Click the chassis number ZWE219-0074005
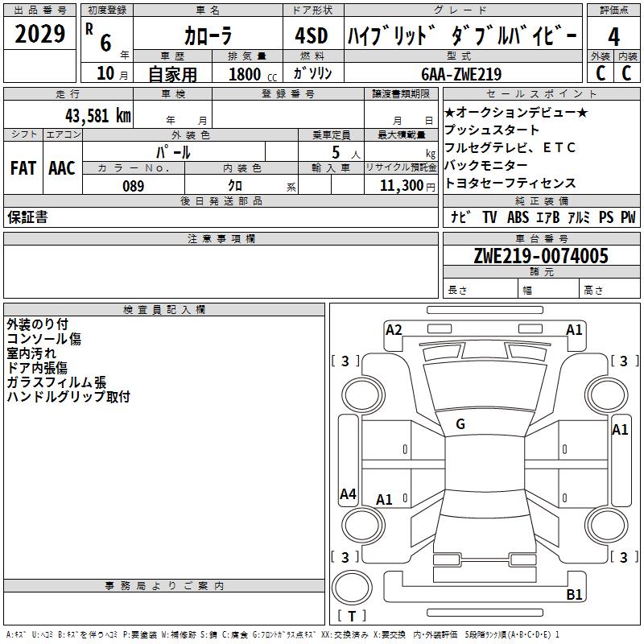Viewport: 644px width, 644px height. 541,255
